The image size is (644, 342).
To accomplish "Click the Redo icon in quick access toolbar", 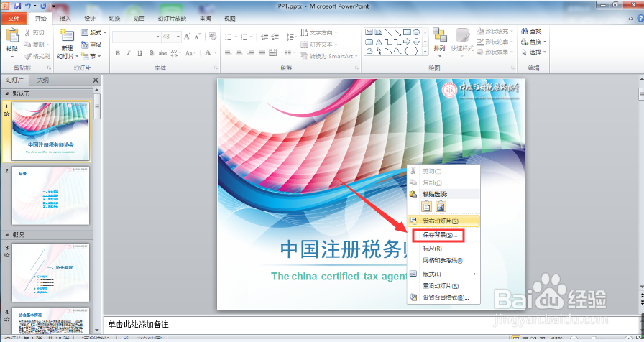I will click(x=43, y=6).
